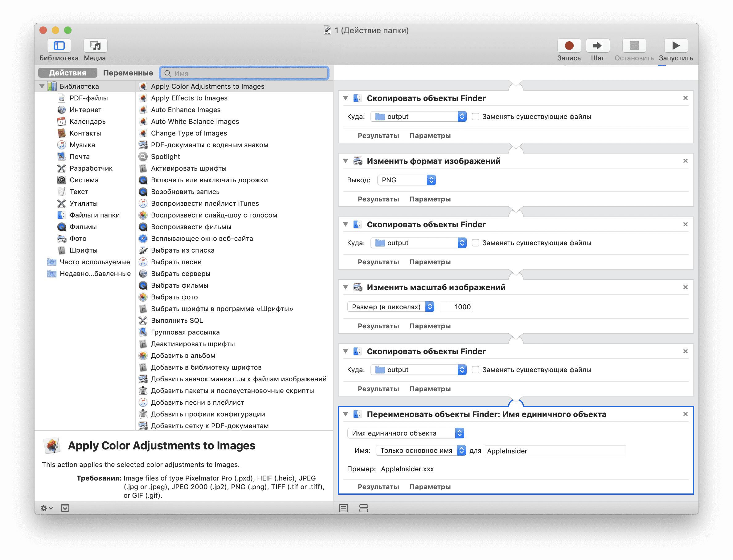
Task: Open the Размер (в пикселях) dropdown
Action: [390, 307]
